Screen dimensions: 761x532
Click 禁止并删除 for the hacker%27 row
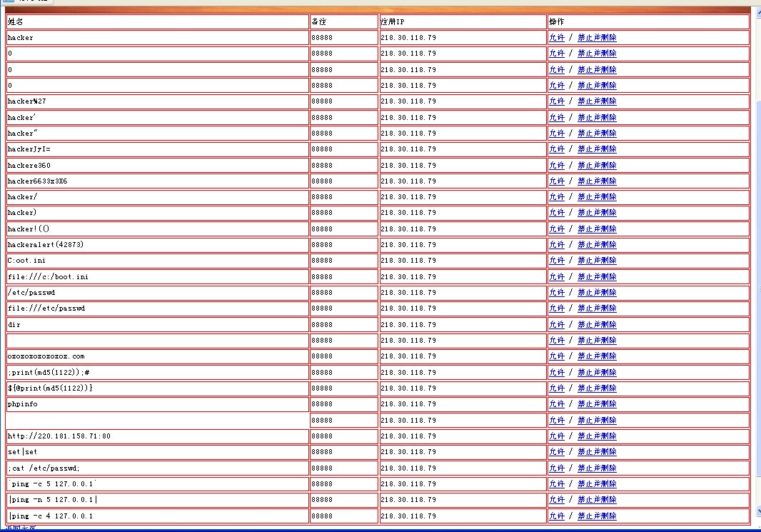(597, 101)
